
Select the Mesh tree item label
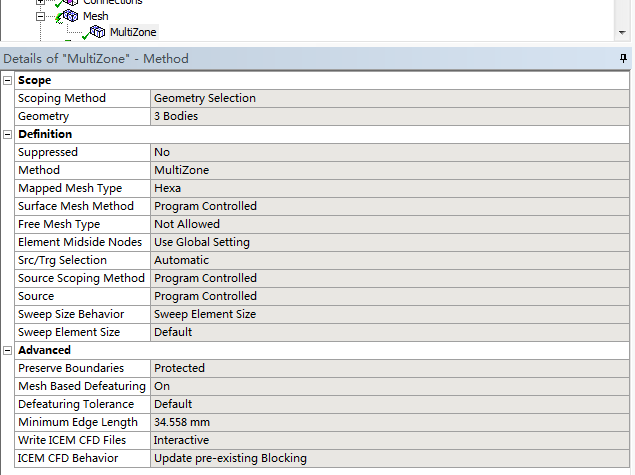pos(96,16)
